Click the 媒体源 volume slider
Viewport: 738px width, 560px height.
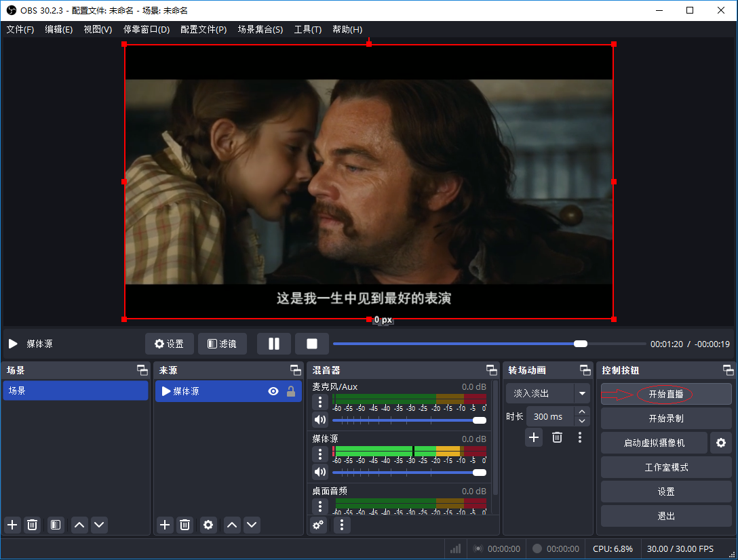[407, 473]
